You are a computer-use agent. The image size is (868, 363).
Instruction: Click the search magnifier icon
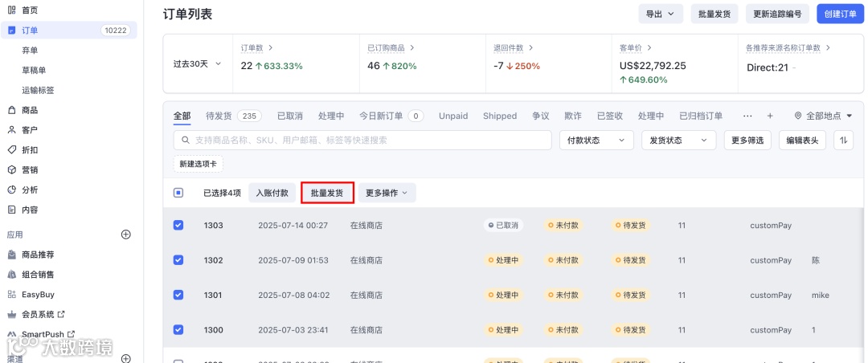pyautogui.click(x=186, y=140)
